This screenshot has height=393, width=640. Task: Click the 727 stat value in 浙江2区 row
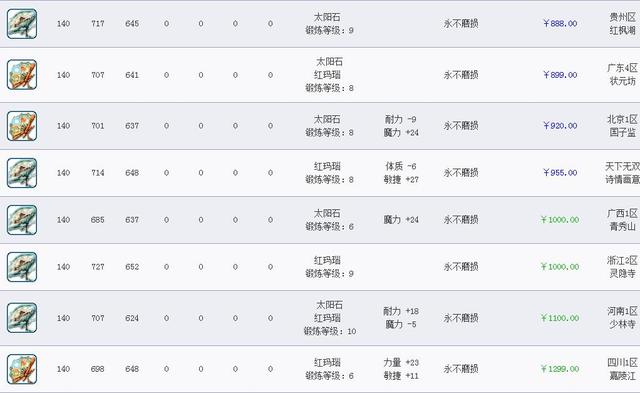(98, 266)
